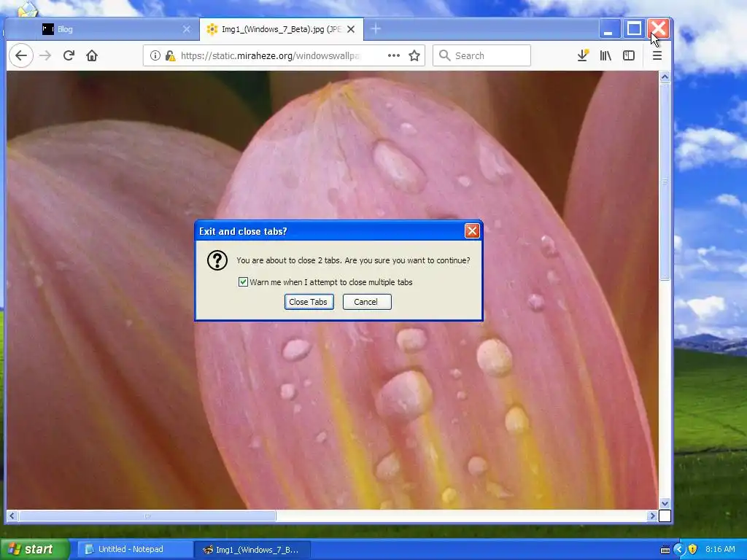Open the Downloads panel arrow icon
This screenshot has width=747, height=560.
[583, 55]
